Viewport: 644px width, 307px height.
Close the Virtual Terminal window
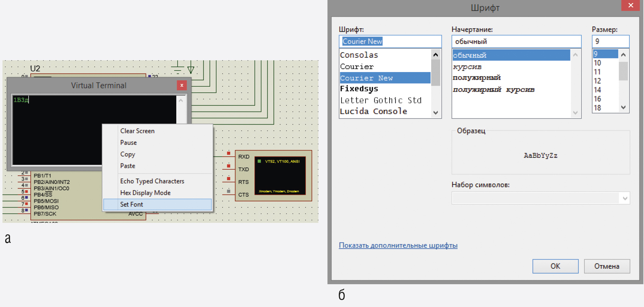[182, 85]
